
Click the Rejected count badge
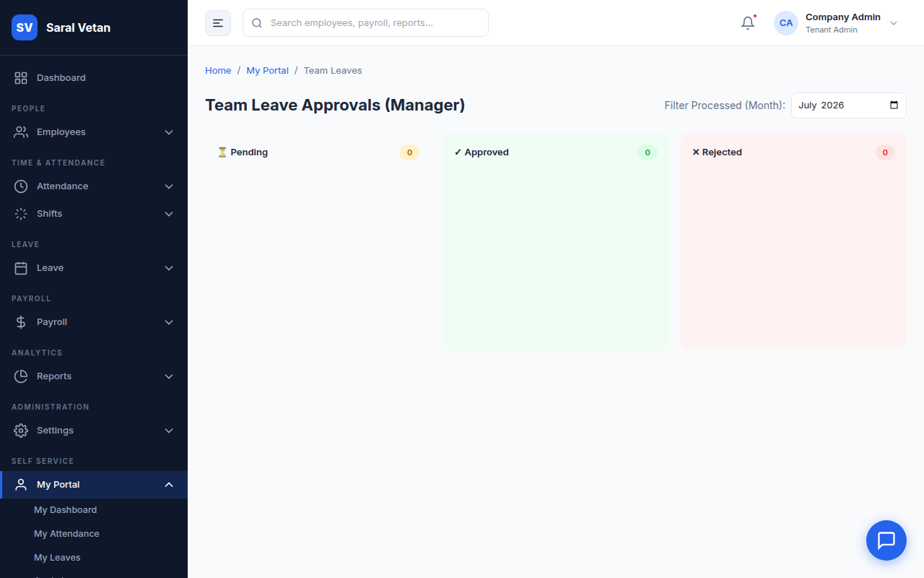coord(885,152)
